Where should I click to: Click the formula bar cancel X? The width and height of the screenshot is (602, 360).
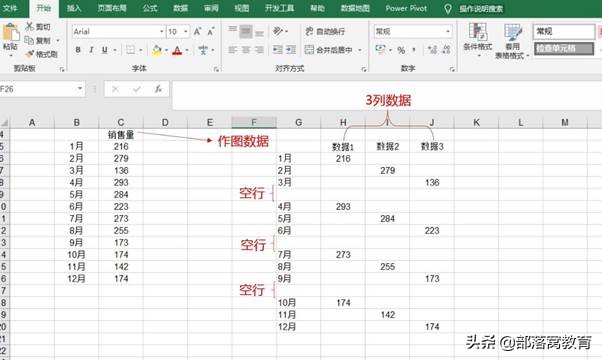click(115, 89)
